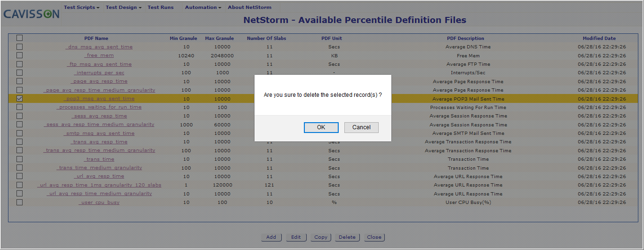Select the _url_avg_resp_time checkbox
This screenshot has height=250, width=644.
click(x=19, y=176)
